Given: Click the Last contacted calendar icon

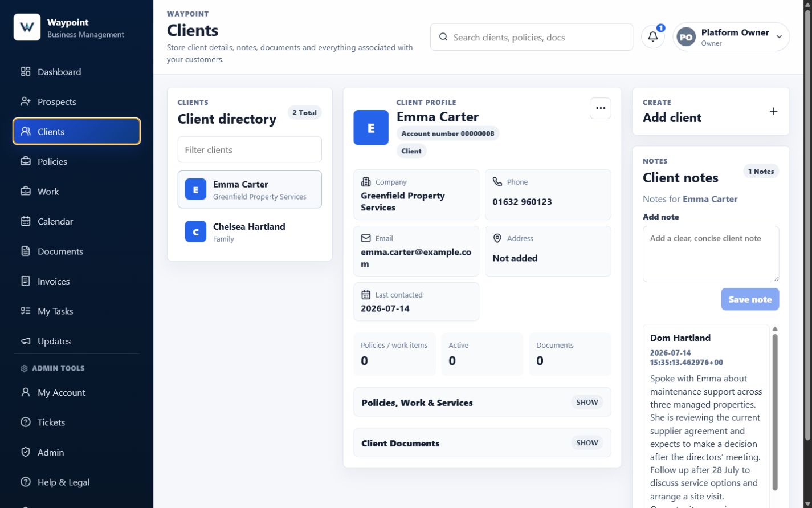Looking at the screenshot, I should coord(366,295).
